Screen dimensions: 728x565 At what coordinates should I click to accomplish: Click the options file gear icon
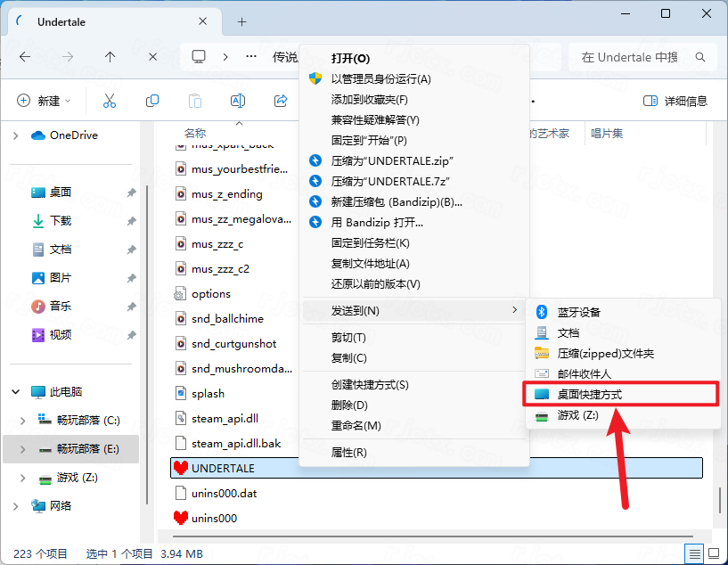pyautogui.click(x=180, y=294)
